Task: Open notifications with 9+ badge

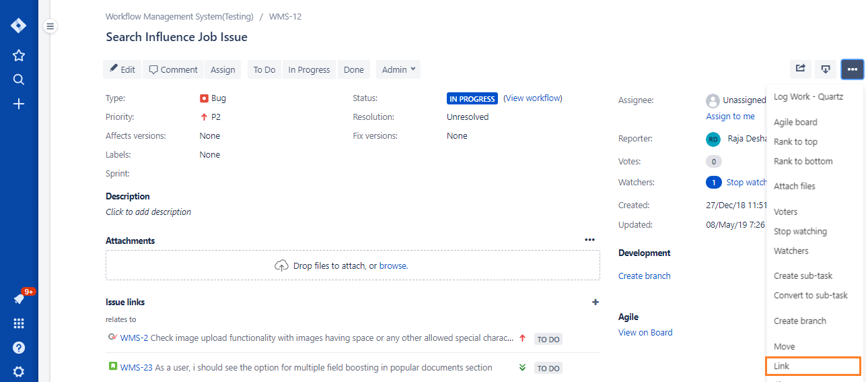Action: tap(20, 298)
